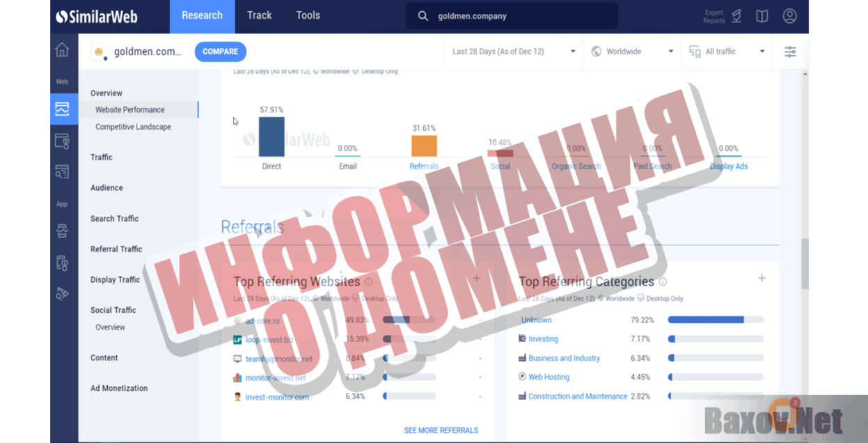Open the Investing category link
868x443 pixels.
pyautogui.click(x=543, y=339)
